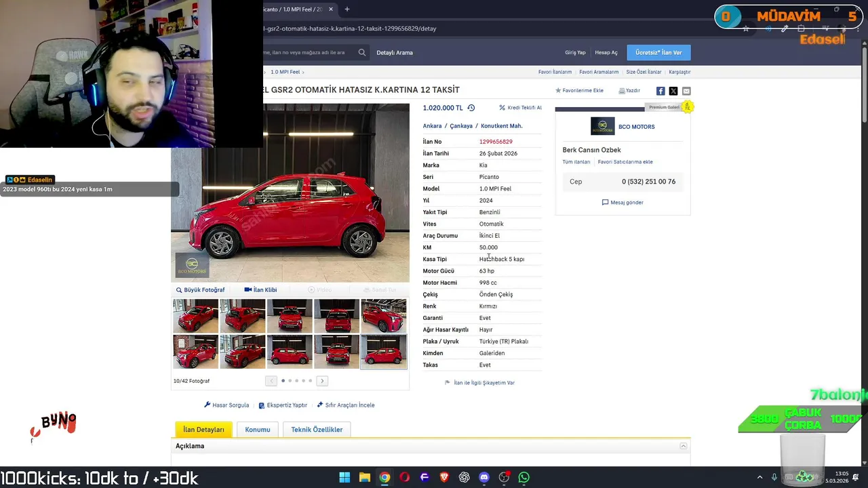Play İlan Klibi video clip

pos(260,290)
